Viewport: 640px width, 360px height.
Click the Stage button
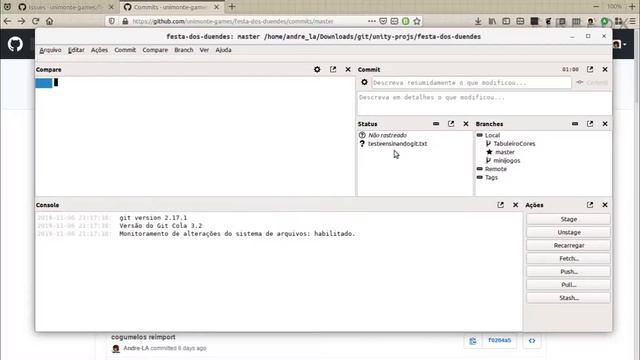click(x=569, y=219)
